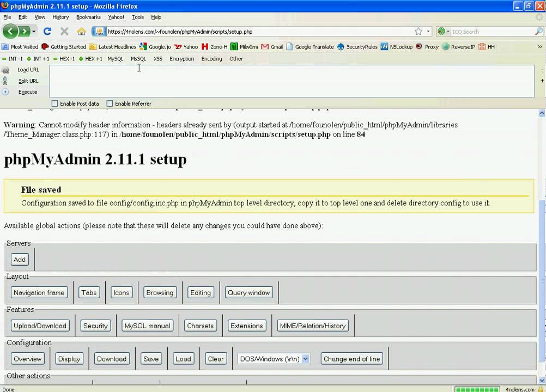The height and width of the screenshot is (392, 546).
Task: Open the Edit menu
Action: pyautogui.click(x=23, y=17)
